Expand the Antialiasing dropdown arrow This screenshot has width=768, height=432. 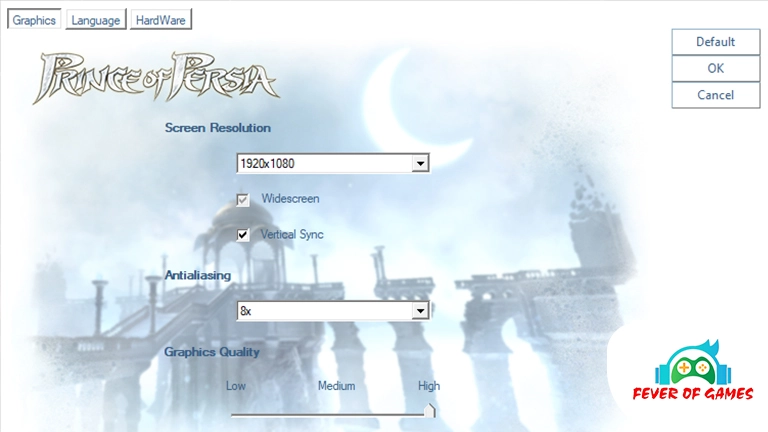(420, 311)
